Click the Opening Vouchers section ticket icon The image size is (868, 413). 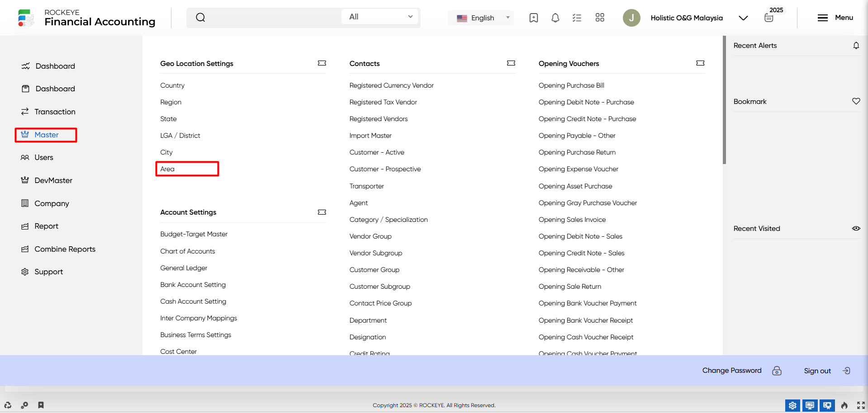point(700,63)
